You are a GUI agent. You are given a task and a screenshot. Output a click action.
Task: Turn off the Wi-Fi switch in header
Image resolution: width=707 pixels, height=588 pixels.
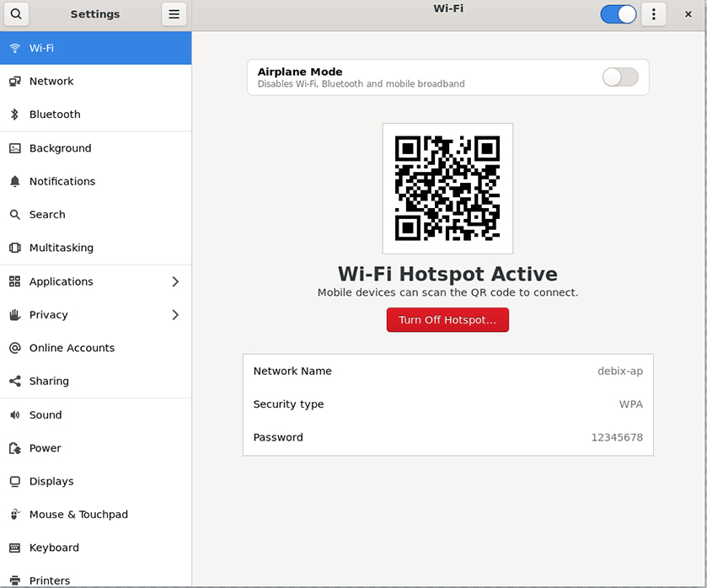pos(619,14)
